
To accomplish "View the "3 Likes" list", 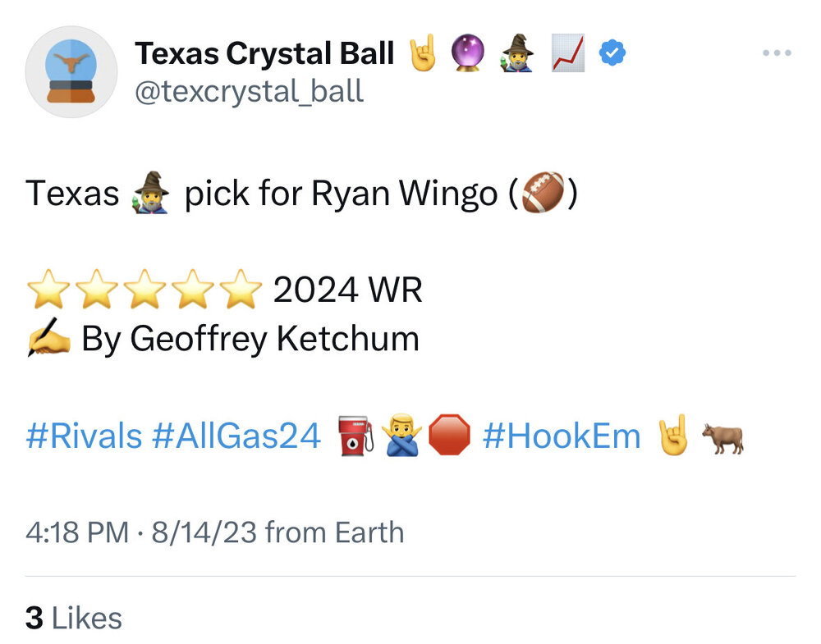I will [74, 618].
